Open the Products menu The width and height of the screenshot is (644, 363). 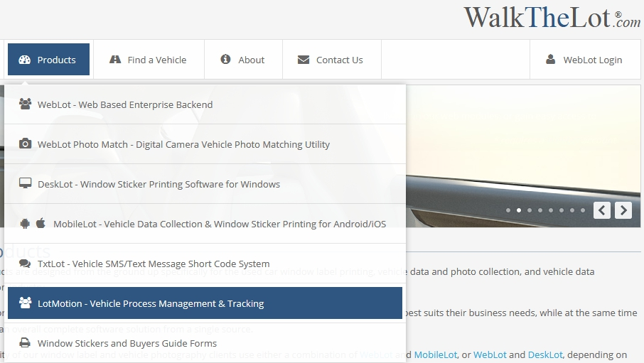(x=48, y=60)
